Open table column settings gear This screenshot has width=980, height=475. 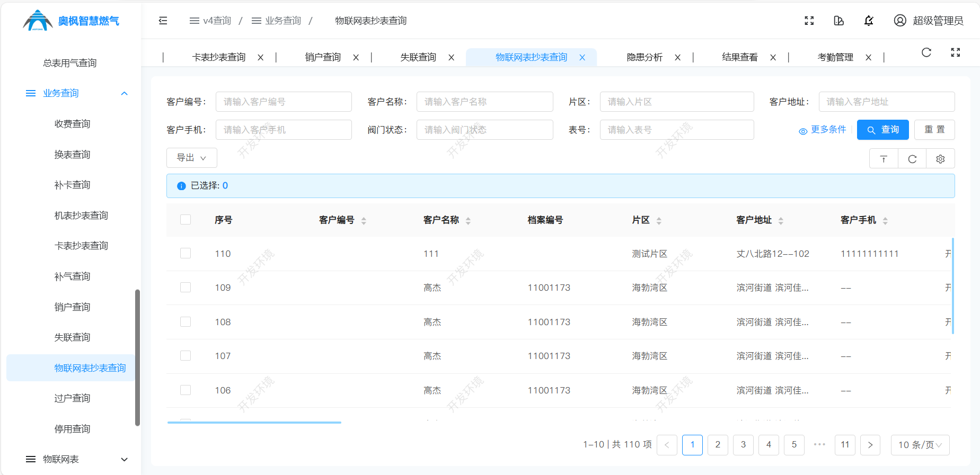(940, 159)
